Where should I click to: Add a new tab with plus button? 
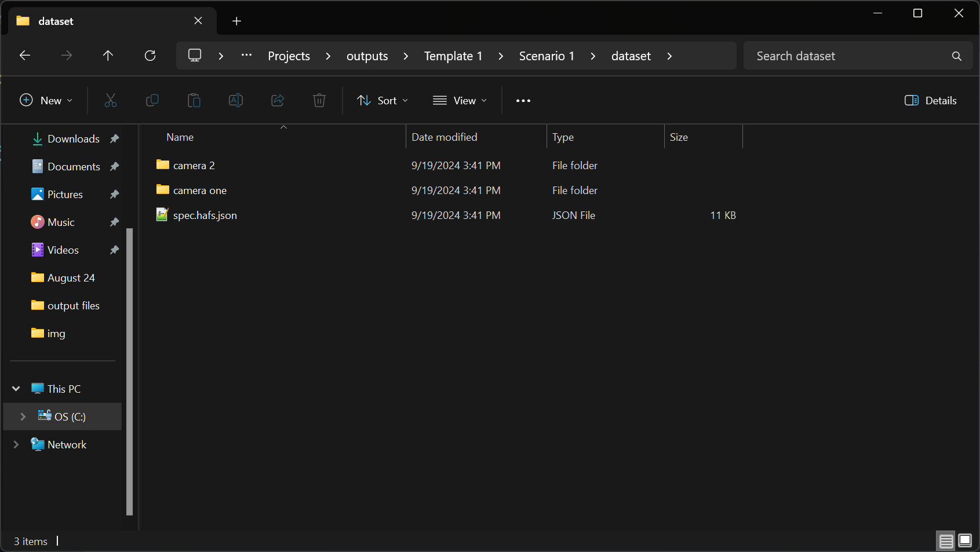(x=236, y=21)
